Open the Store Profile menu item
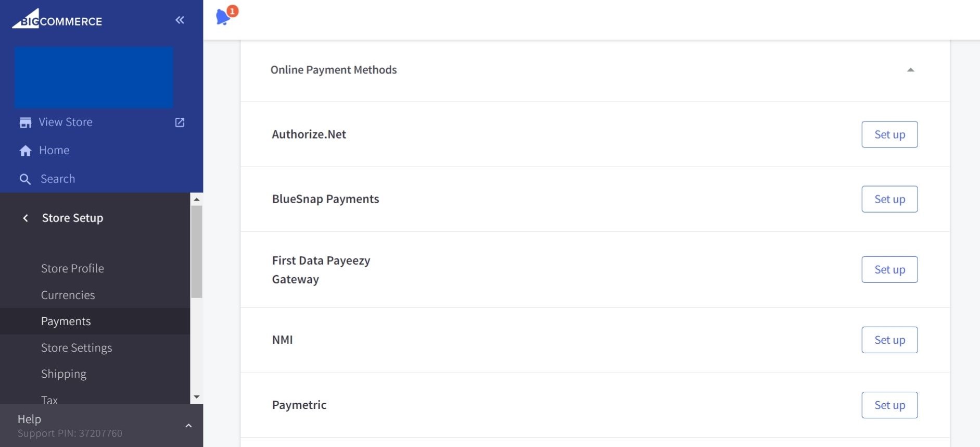The image size is (980, 447). (72, 268)
